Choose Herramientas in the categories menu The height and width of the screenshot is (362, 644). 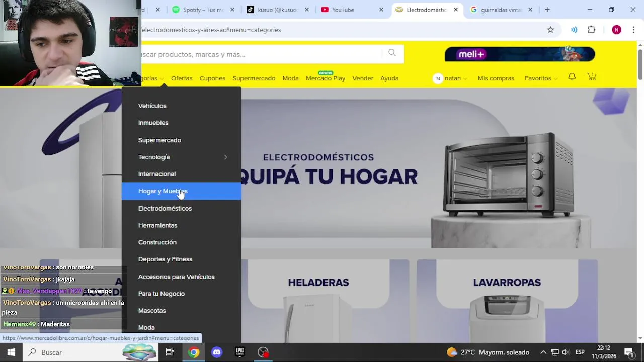pos(157,225)
